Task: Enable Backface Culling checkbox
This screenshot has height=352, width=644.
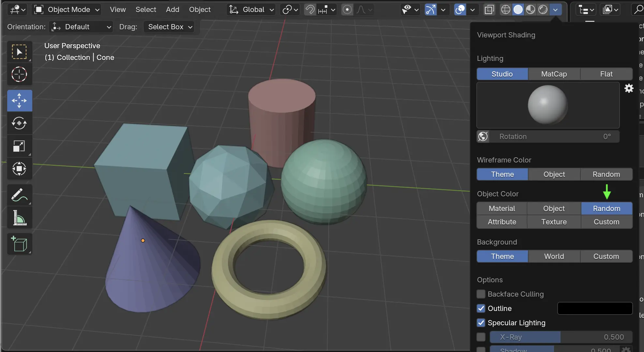Action: click(x=481, y=294)
